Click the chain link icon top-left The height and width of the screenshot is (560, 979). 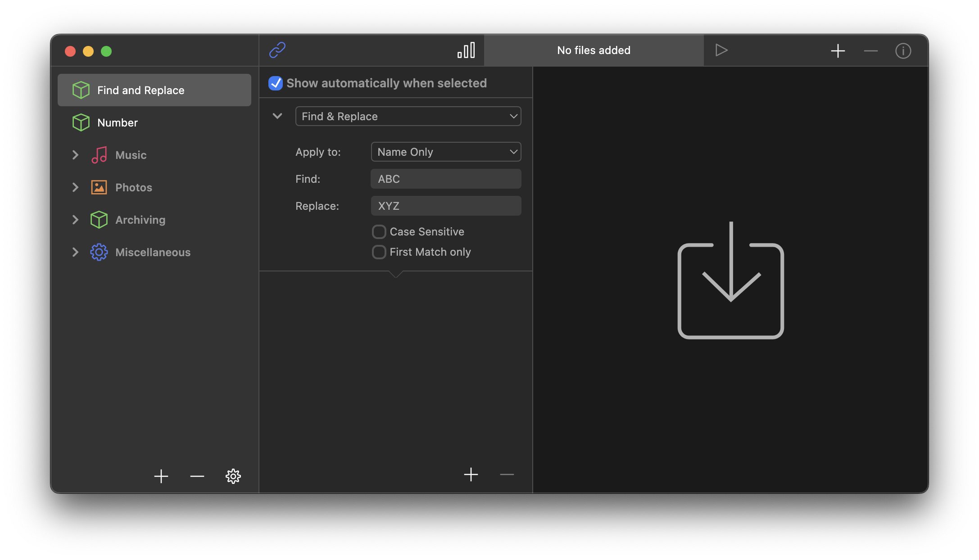278,50
